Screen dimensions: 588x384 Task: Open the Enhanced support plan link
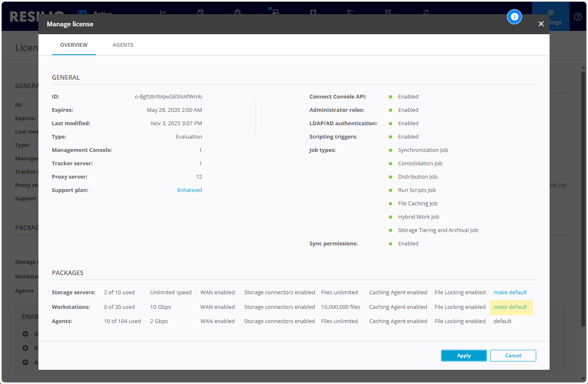pyautogui.click(x=190, y=190)
